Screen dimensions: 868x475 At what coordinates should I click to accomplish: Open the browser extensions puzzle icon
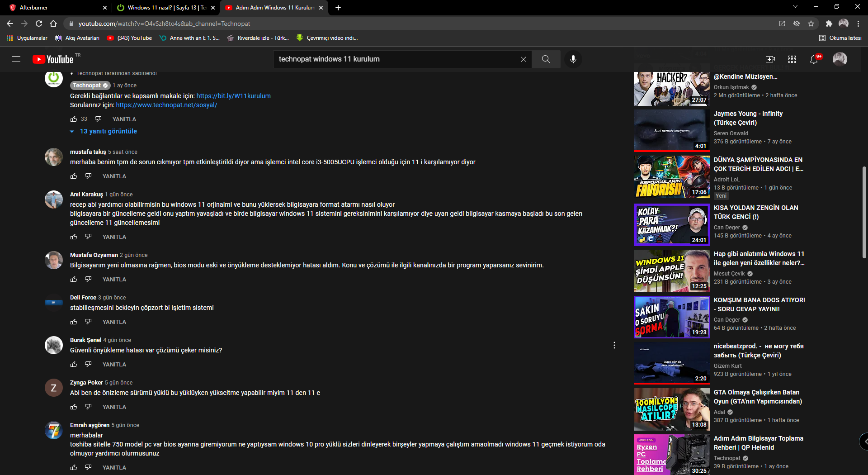[x=829, y=24]
